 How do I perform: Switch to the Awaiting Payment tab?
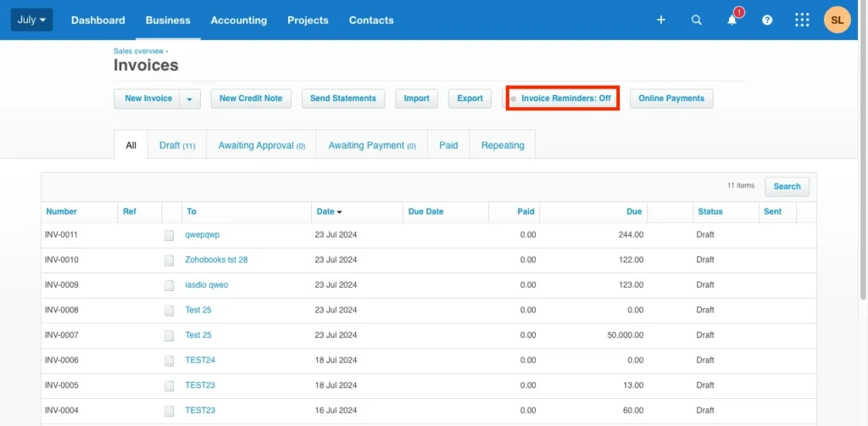[372, 145]
